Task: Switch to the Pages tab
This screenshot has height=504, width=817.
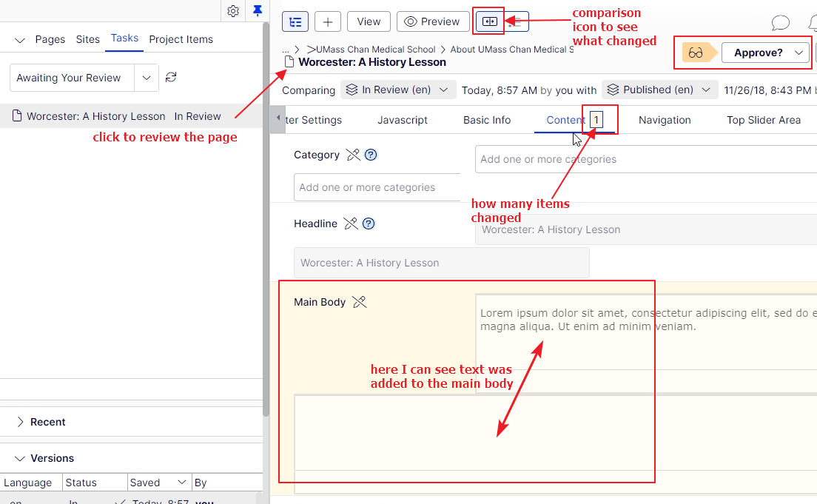Action: (x=50, y=39)
